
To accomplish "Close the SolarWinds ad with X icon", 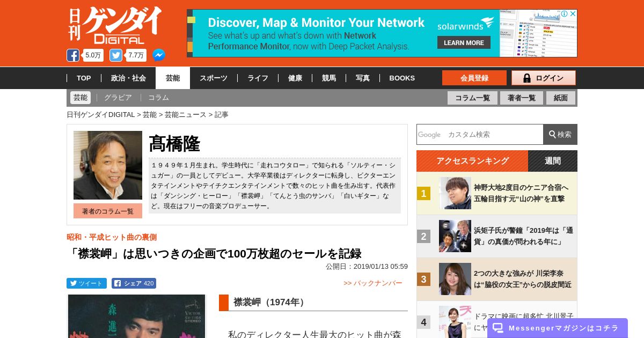I will pos(573,14).
